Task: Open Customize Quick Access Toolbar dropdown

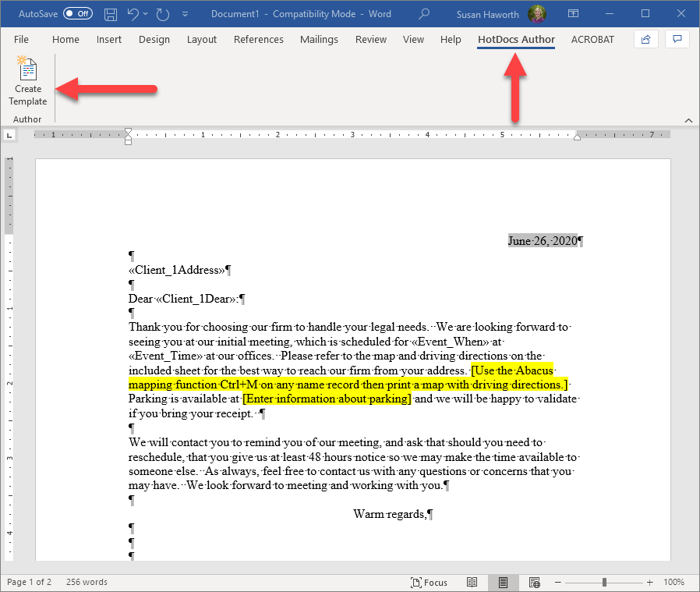Action: [x=185, y=14]
